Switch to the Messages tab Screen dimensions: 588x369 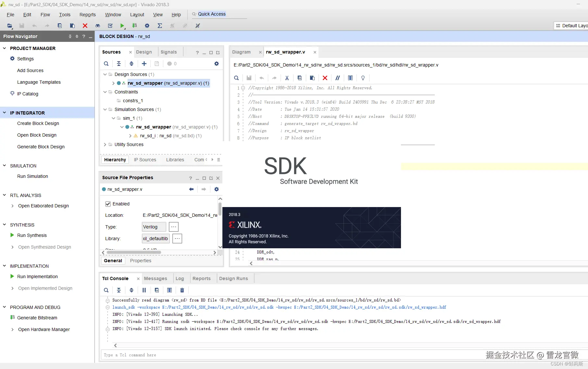coord(156,278)
